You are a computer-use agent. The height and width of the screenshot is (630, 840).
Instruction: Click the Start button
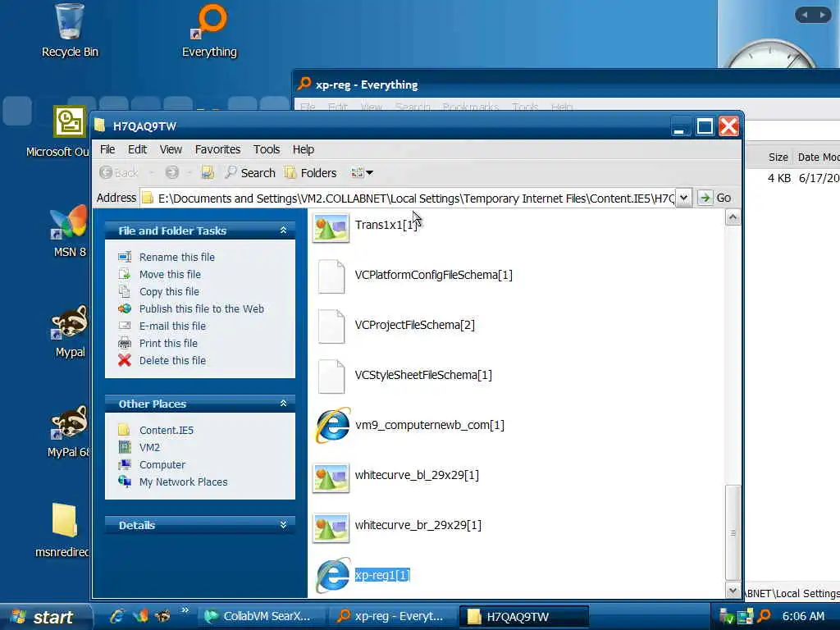click(x=46, y=617)
